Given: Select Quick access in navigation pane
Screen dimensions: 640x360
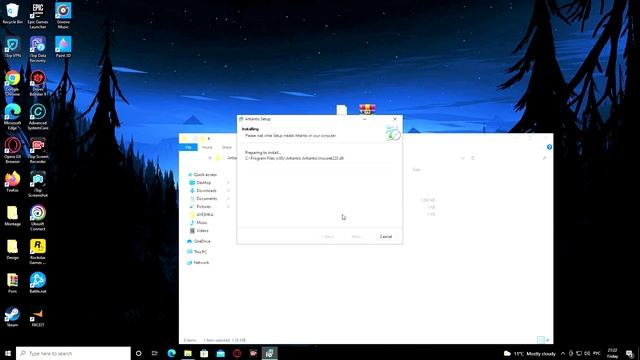Looking at the screenshot, I should (202, 174).
